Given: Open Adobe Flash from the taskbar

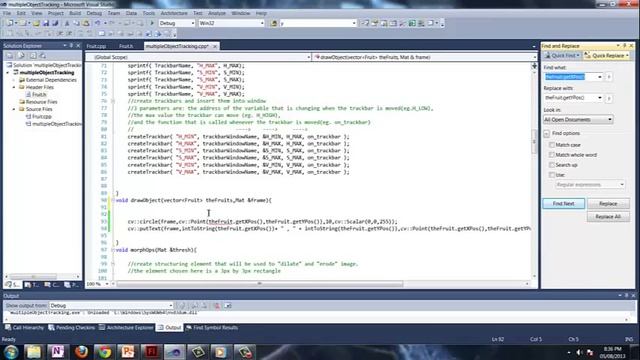Looking at the screenshot, I should tap(151, 352).
